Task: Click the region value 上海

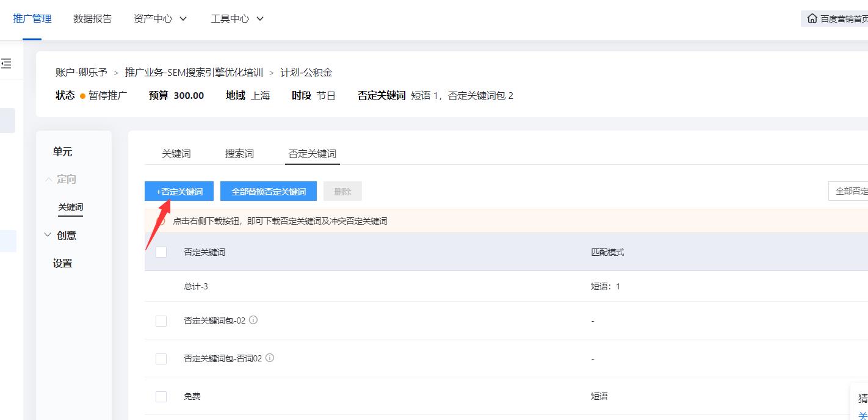Action: [x=260, y=96]
